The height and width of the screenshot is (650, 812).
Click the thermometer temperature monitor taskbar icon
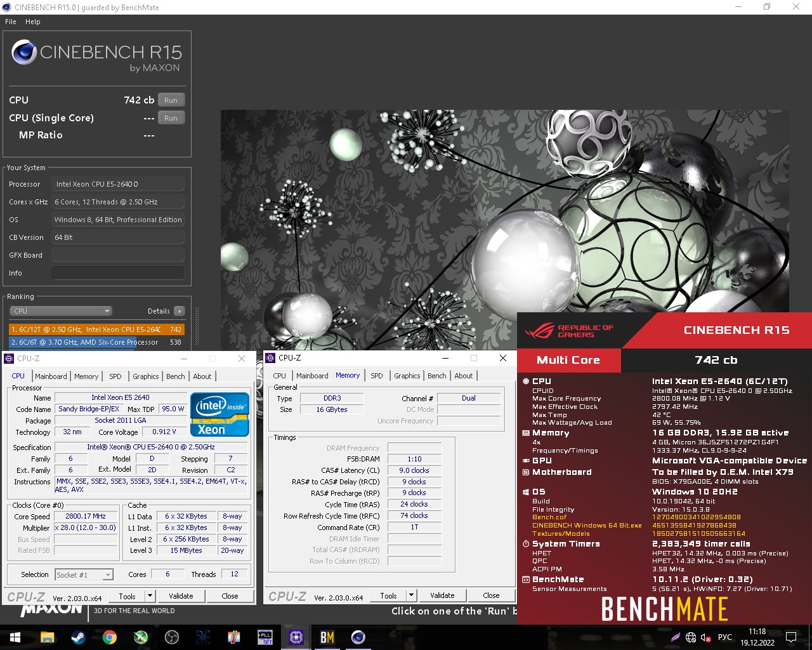tap(233, 637)
